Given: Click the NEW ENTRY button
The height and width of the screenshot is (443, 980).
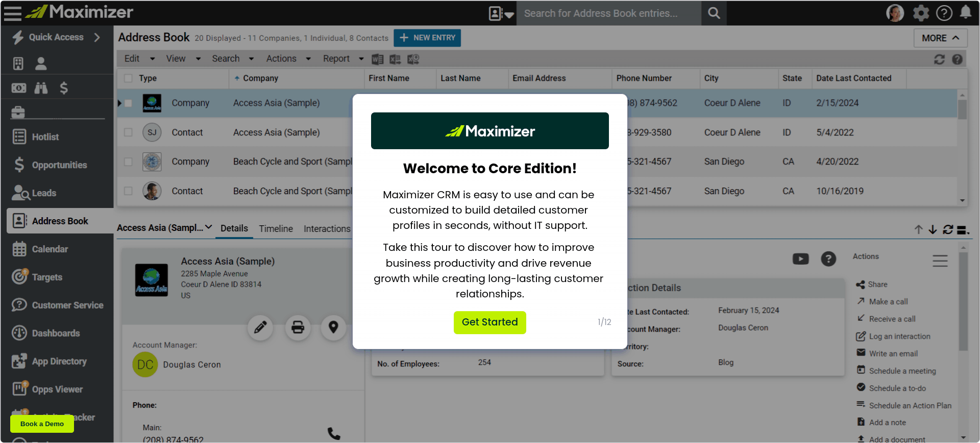Looking at the screenshot, I should tap(427, 38).
